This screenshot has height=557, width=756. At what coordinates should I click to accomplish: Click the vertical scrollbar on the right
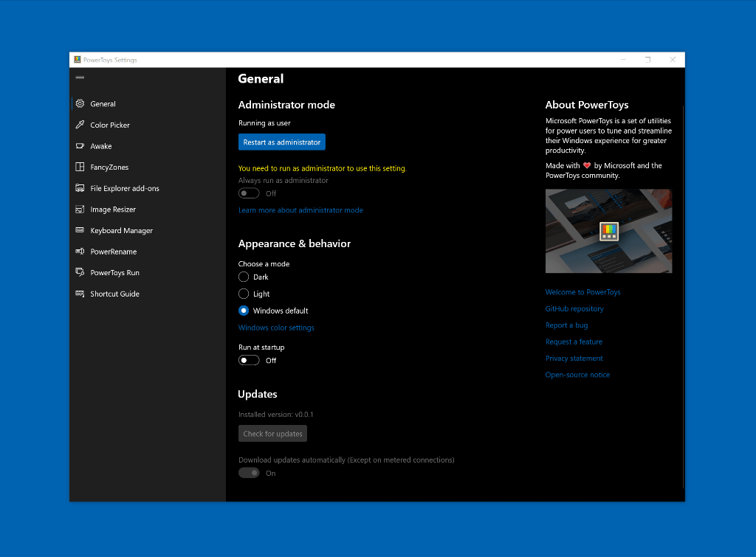click(683, 297)
